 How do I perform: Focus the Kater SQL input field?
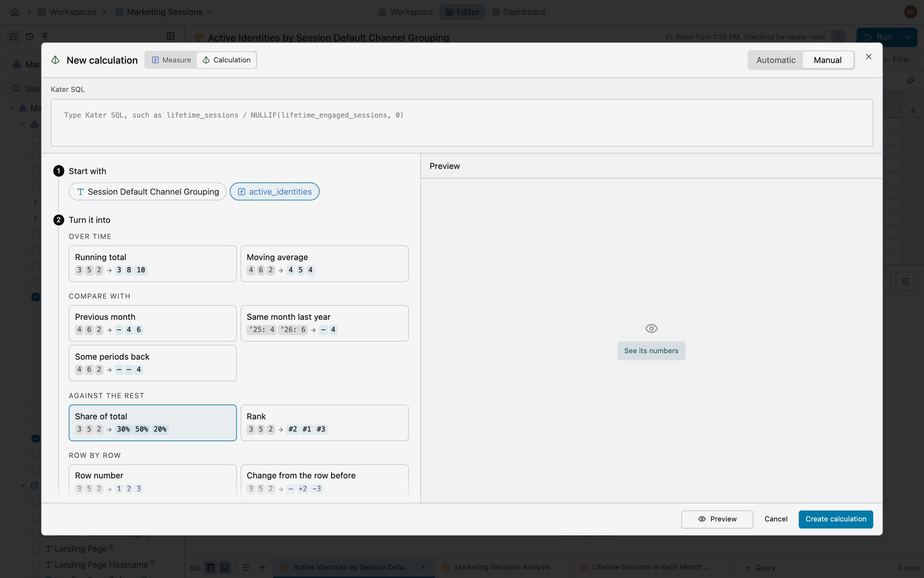pyautogui.click(x=461, y=123)
